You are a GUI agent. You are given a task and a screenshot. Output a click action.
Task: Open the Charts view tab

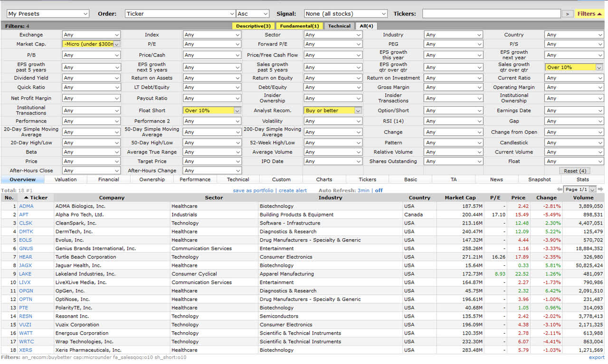click(x=324, y=179)
